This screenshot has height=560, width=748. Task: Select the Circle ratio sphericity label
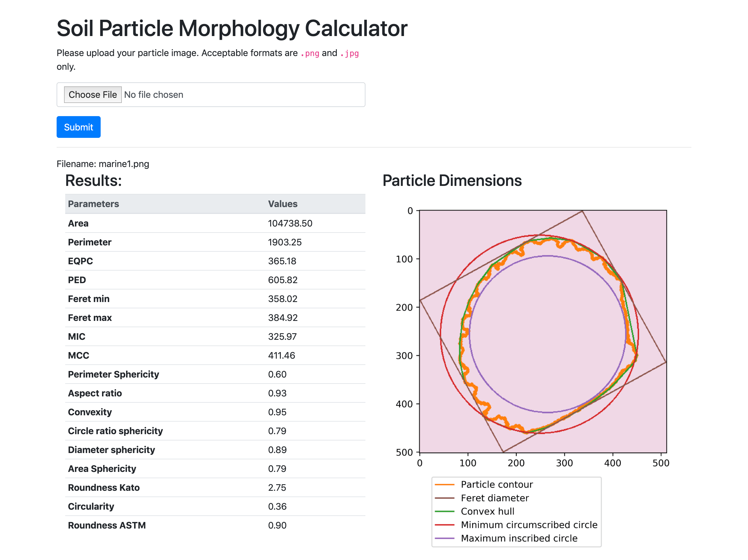(115, 432)
